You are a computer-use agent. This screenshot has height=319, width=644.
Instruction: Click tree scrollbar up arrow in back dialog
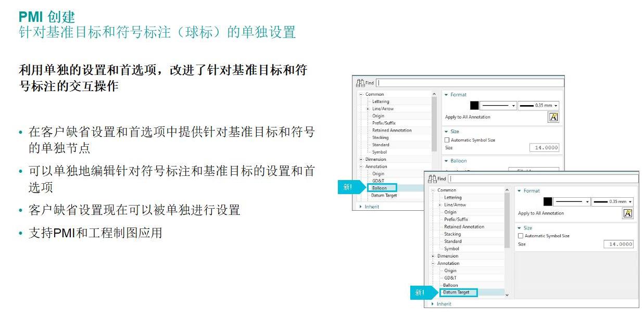(x=435, y=94)
